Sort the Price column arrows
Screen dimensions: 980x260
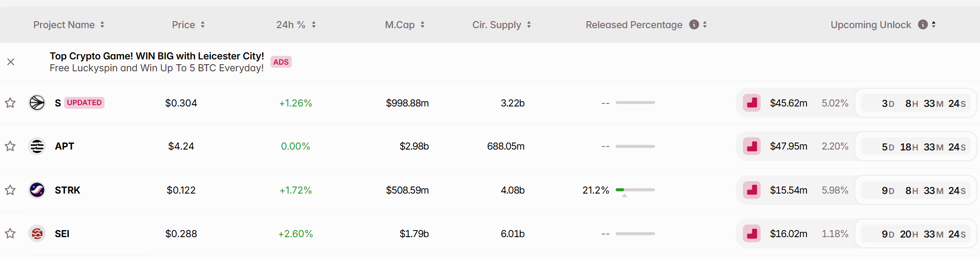(x=203, y=25)
